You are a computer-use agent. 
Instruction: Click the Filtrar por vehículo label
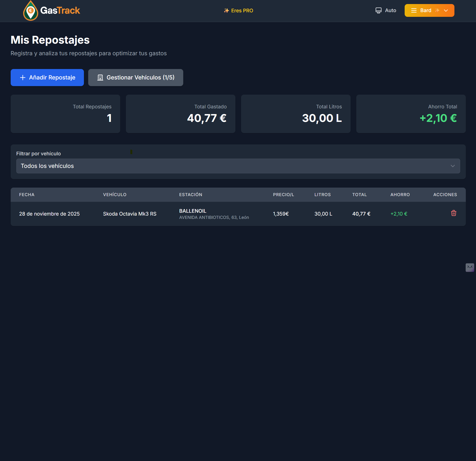click(x=38, y=153)
